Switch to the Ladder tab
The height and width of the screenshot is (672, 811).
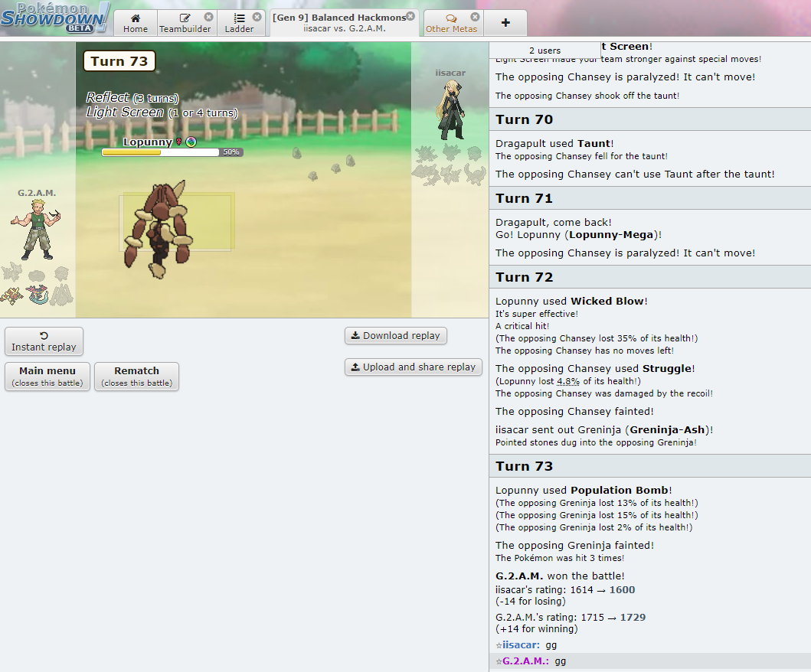coord(239,23)
